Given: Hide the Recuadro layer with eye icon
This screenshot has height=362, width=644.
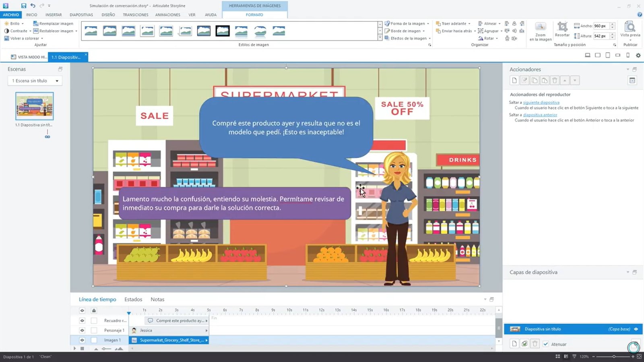Looking at the screenshot, I should [x=82, y=321].
